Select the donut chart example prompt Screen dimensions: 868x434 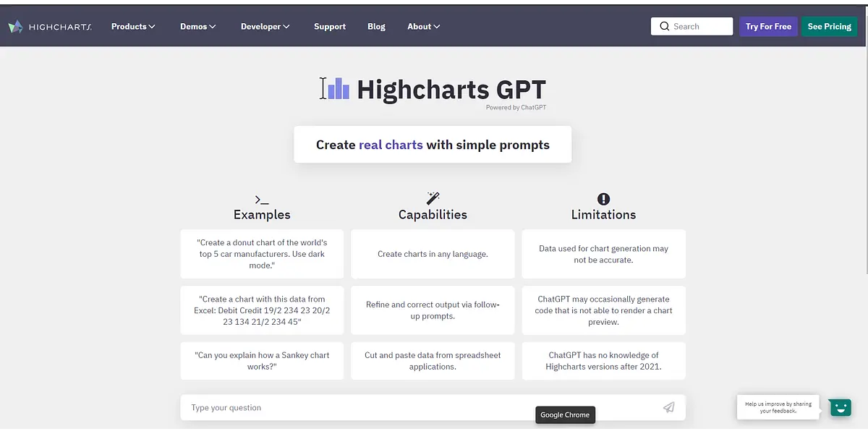(262, 254)
